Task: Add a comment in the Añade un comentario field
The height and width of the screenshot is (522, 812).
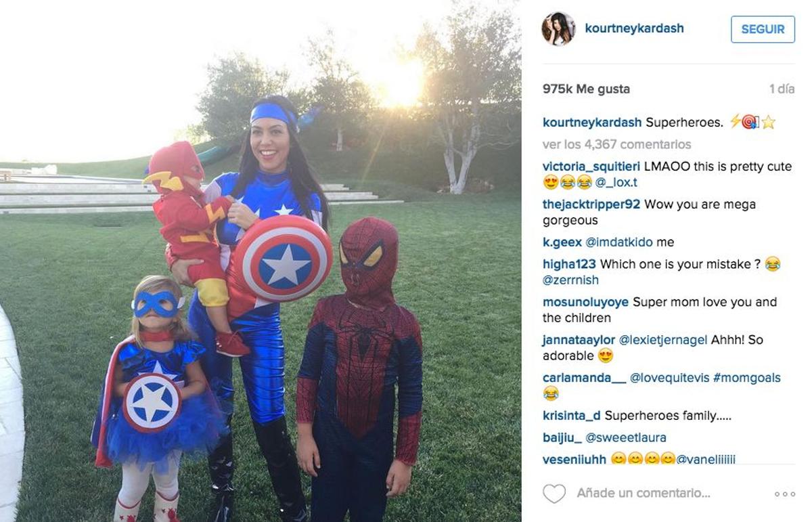Action: click(643, 494)
